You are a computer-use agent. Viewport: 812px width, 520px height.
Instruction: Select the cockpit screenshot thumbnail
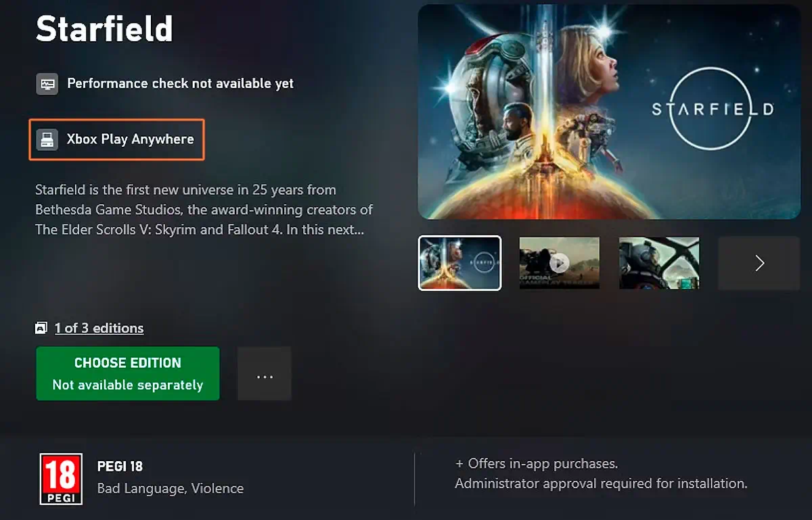(659, 263)
